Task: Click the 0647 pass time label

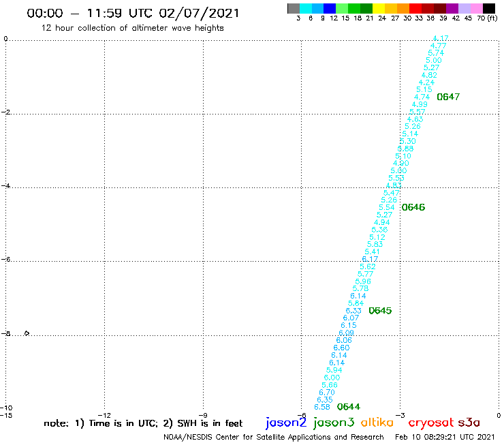Action: pos(448,97)
